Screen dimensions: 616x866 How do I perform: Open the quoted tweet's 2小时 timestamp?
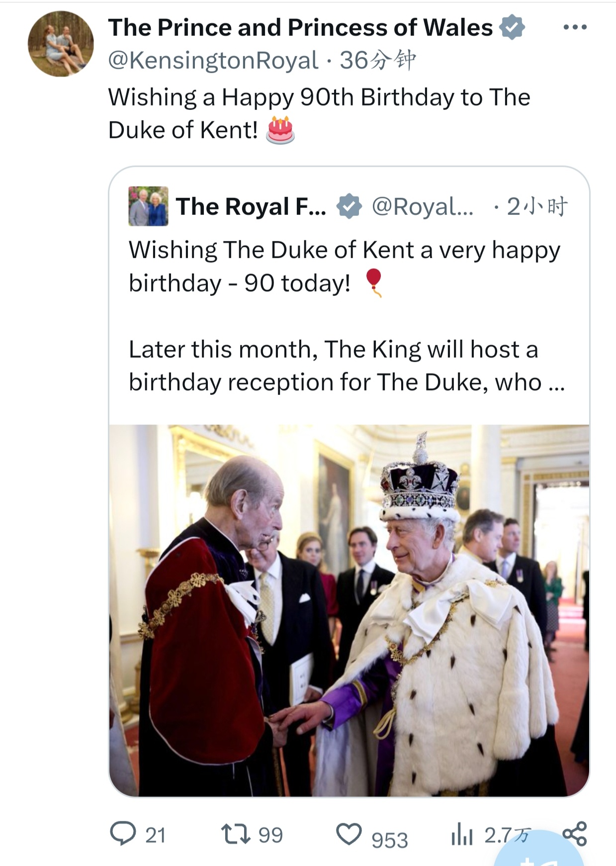click(537, 206)
